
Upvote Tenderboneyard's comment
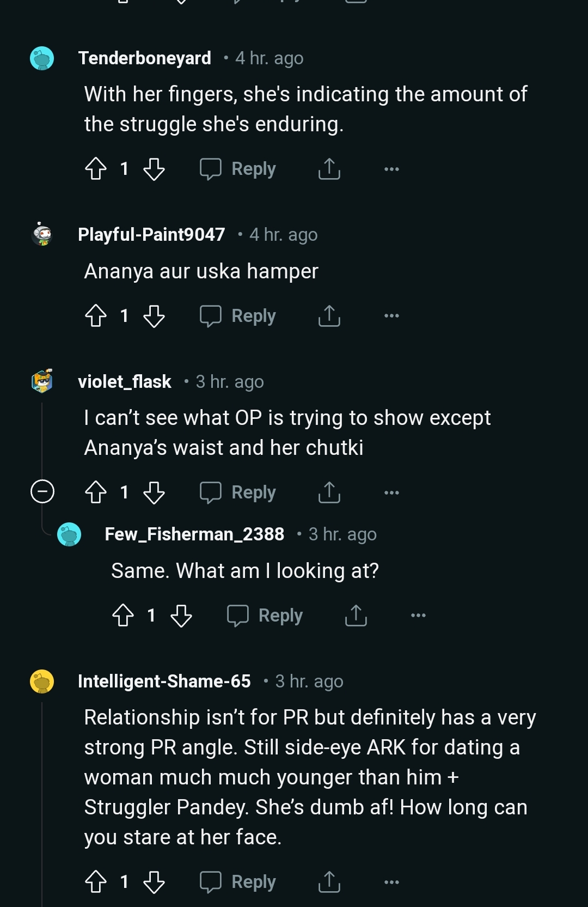tap(96, 169)
